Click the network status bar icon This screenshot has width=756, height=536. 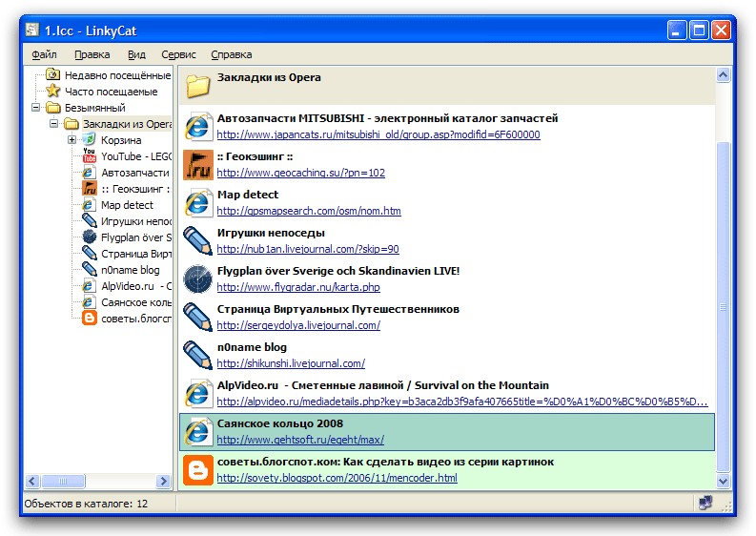705,503
